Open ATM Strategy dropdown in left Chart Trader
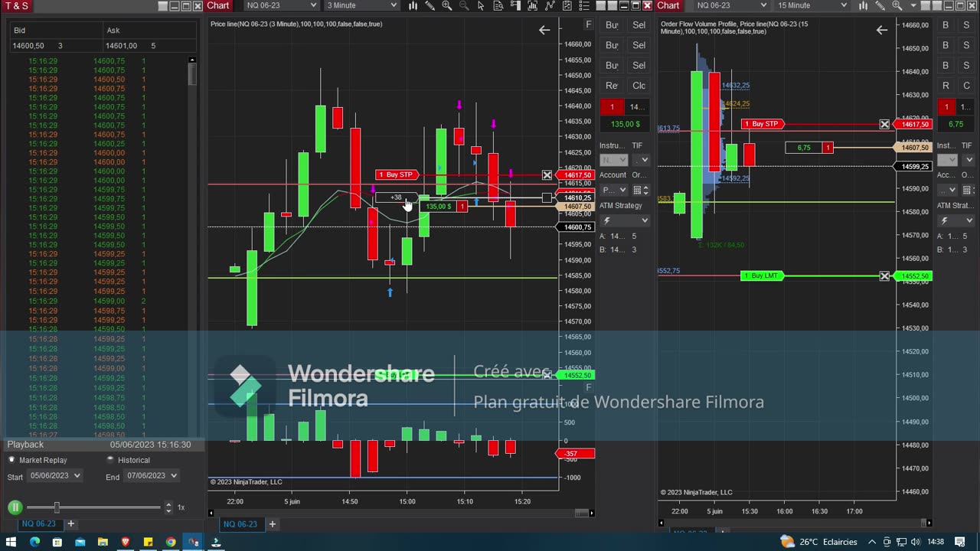 click(x=624, y=220)
